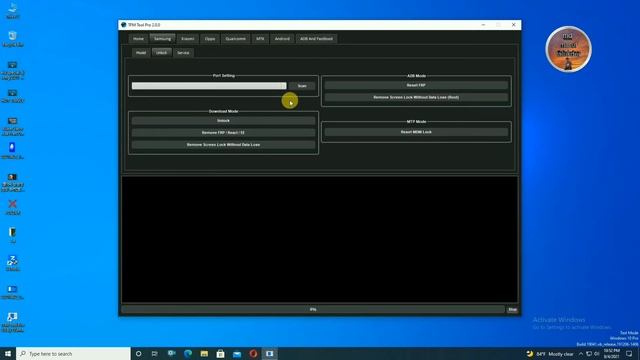Click the Remove FRP button in Download Mode

tap(223, 133)
